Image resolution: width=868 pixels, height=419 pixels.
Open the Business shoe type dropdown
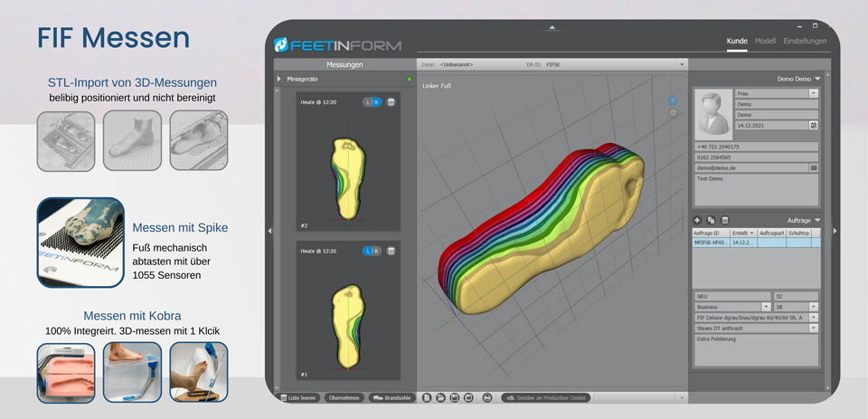tap(766, 307)
